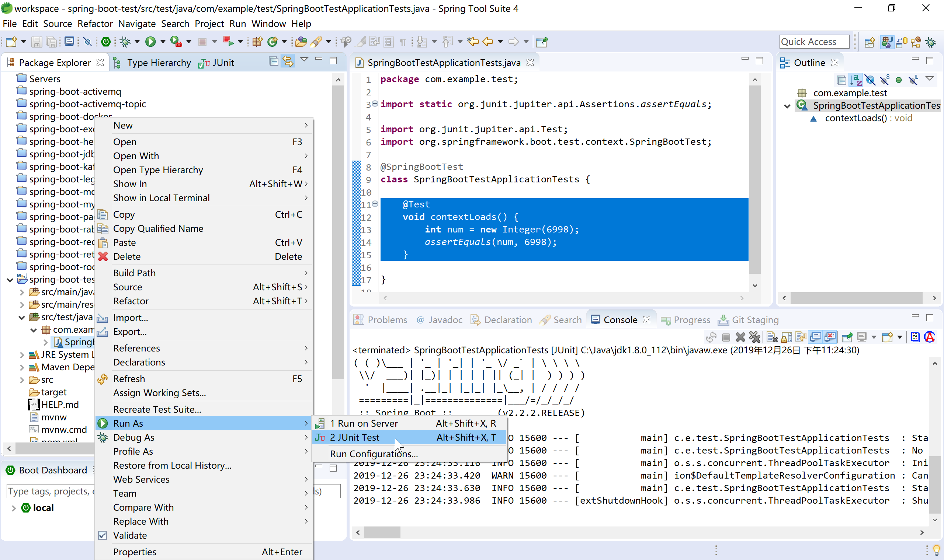Click the New Java Class toolbar icon
This screenshot has height=560, width=944.
point(272,42)
